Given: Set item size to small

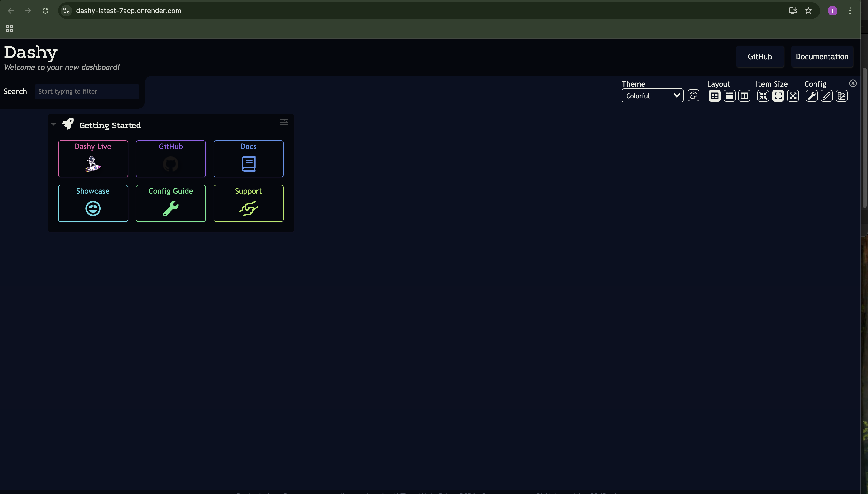Looking at the screenshot, I should pyautogui.click(x=763, y=96).
